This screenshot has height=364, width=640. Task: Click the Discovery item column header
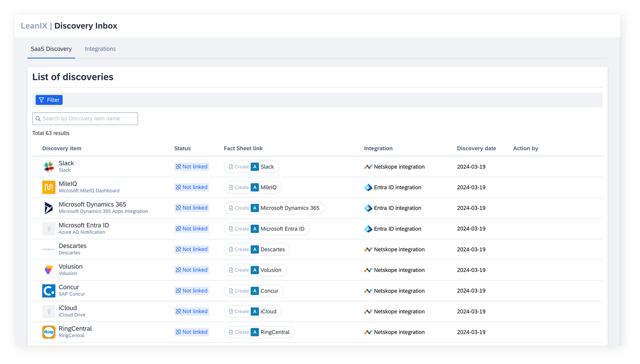coord(62,149)
